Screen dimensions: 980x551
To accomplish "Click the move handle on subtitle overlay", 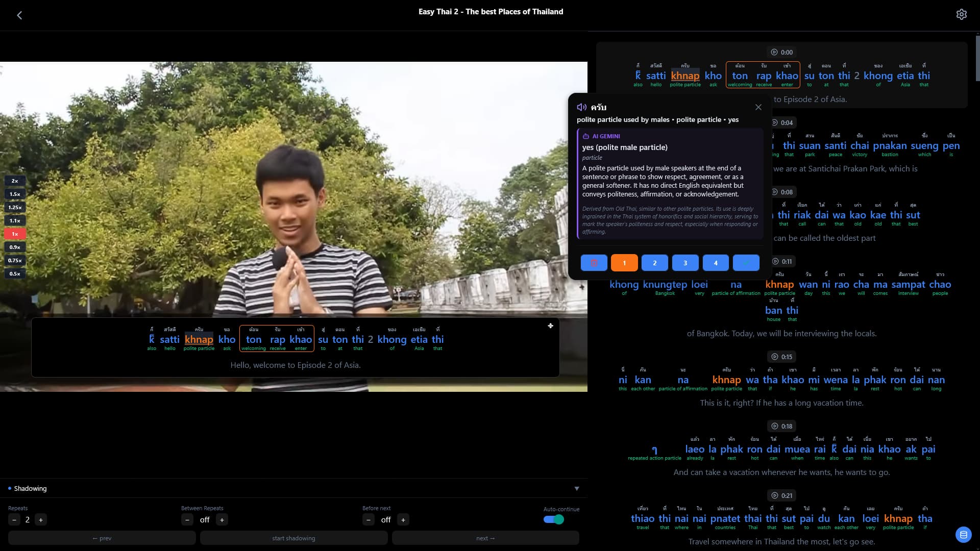I will [x=550, y=325].
